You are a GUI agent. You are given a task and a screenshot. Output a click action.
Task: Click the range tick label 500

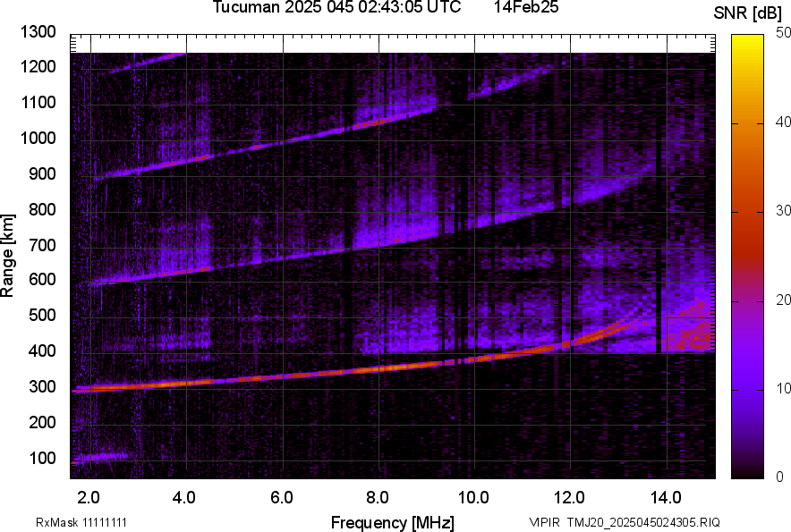(x=42, y=315)
